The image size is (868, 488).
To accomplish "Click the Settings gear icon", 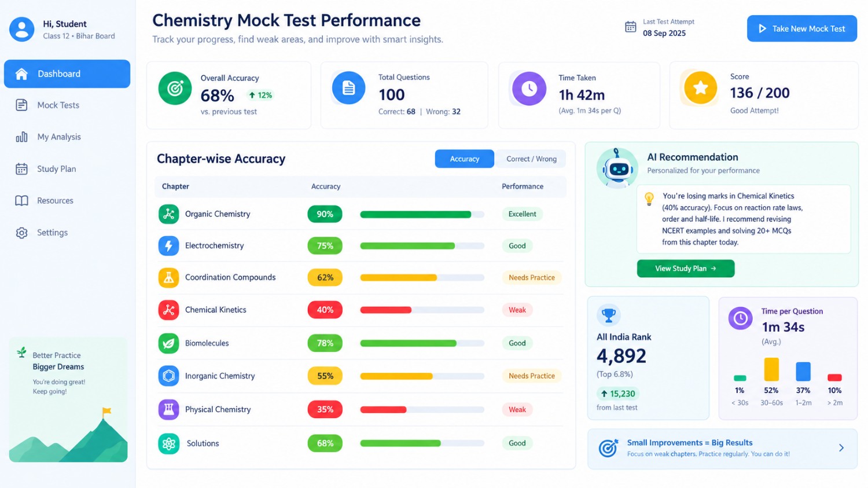I will (x=21, y=232).
